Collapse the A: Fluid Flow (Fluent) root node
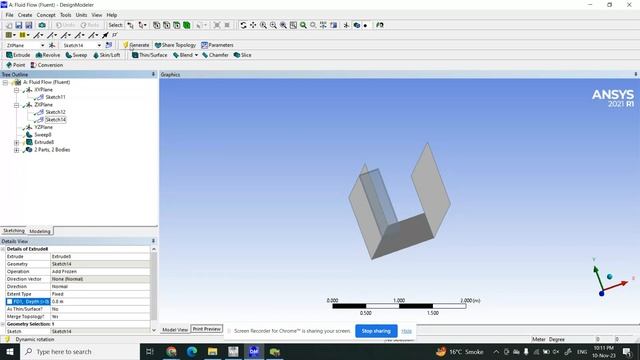This screenshot has width=640, height=360. (5, 82)
